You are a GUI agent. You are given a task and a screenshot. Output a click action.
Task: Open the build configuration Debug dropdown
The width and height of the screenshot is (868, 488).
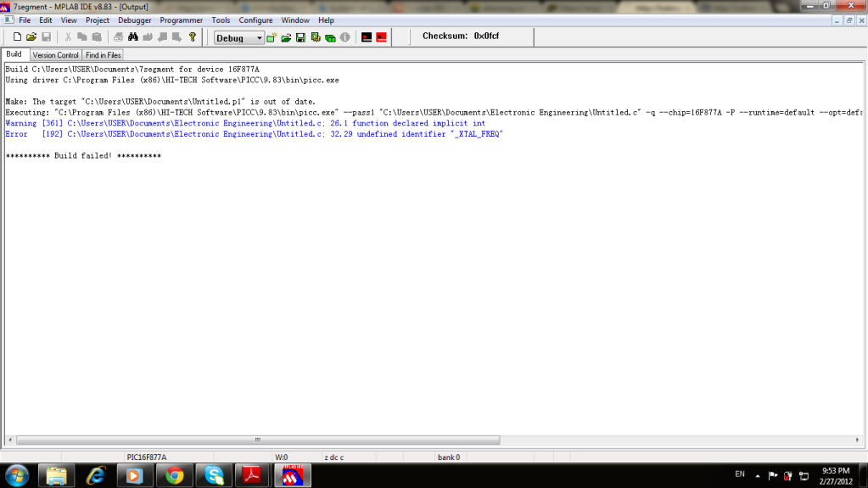pos(238,37)
